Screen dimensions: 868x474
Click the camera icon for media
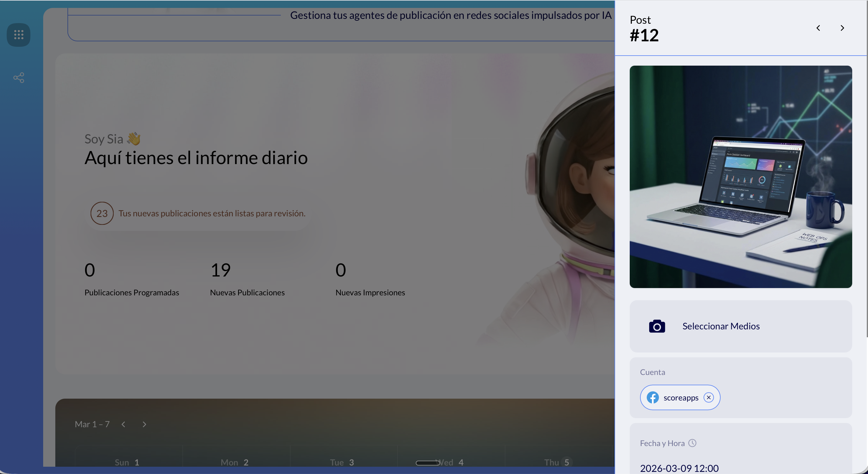[657, 326]
